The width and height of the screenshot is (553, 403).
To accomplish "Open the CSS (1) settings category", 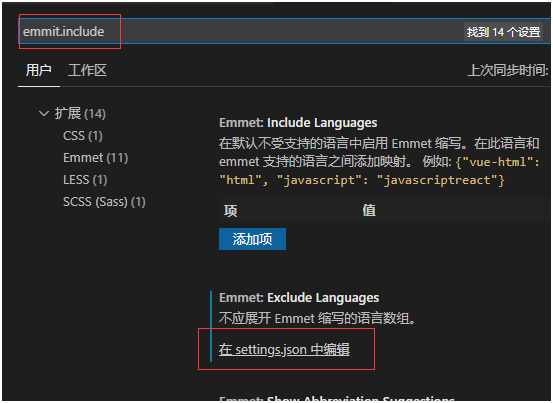I will tap(83, 136).
